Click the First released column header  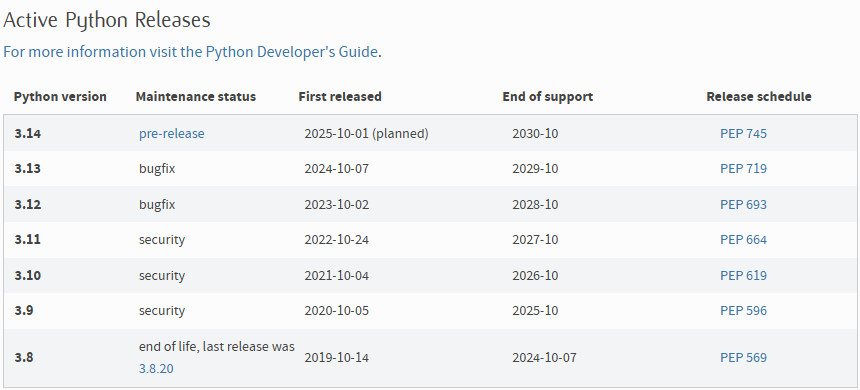point(340,97)
